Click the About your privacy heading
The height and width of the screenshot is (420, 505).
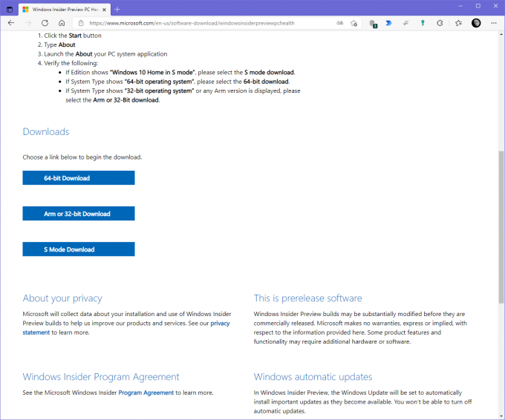[62, 298]
